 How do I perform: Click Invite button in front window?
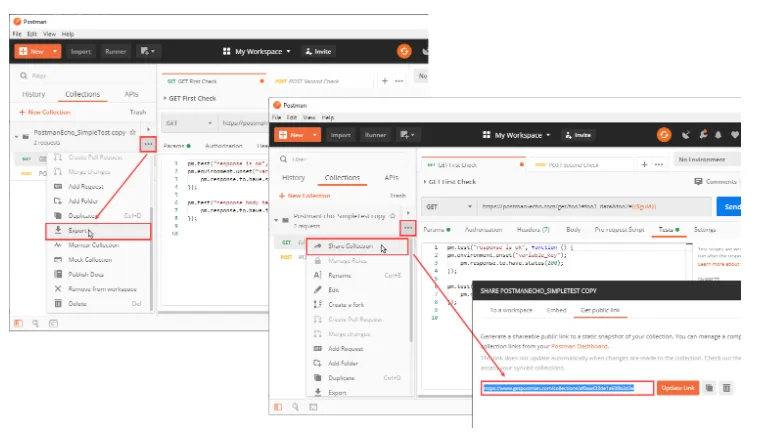(x=578, y=135)
